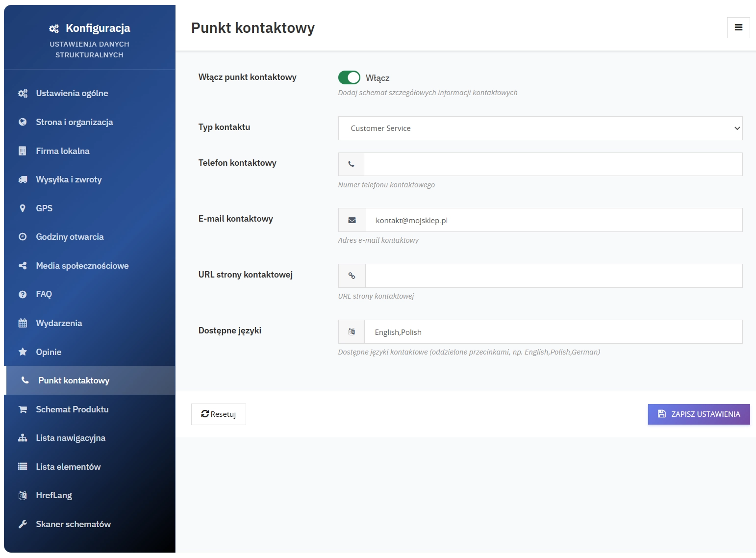Click the phone icon beside the telephone field
Image resolution: width=756 pixels, height=558 pixels.
click(x=351, y=164)
